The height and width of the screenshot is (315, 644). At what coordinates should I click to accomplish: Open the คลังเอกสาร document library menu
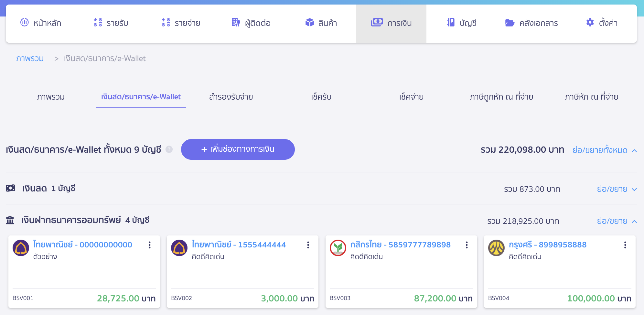click(x=531, y=23)
